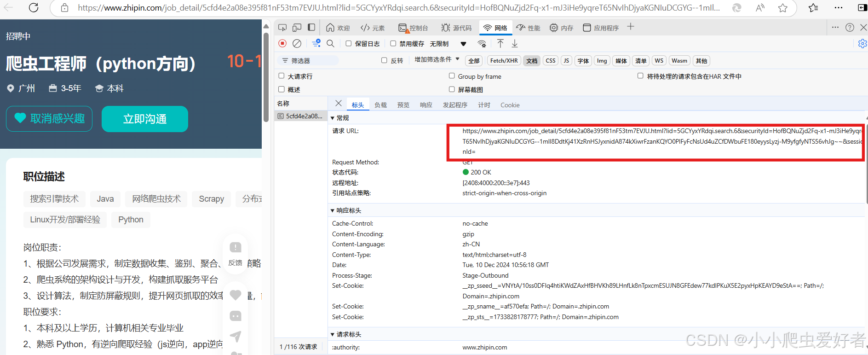Open the 增加筛选条件 dropdown
Image resolution: width=868 pixels, height=355 pixels.
437,60
